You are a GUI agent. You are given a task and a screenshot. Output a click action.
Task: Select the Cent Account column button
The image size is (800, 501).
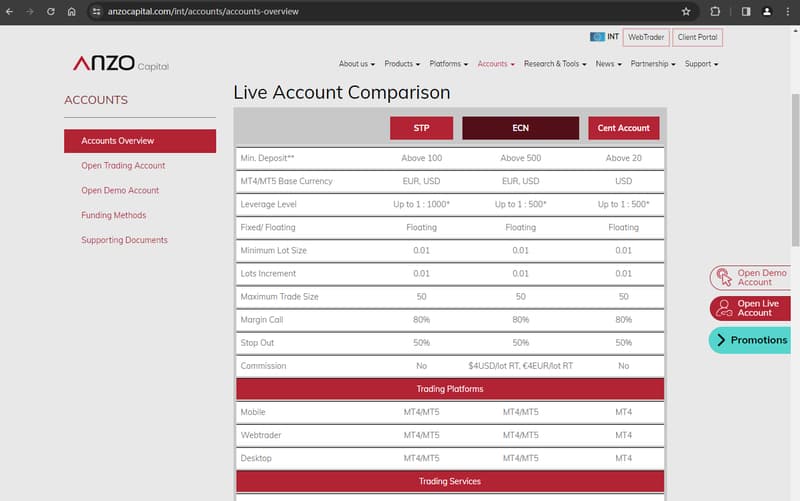tap(623, 128)
